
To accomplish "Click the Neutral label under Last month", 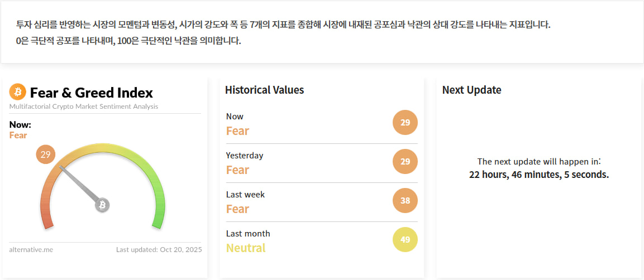I will (246, 248).
